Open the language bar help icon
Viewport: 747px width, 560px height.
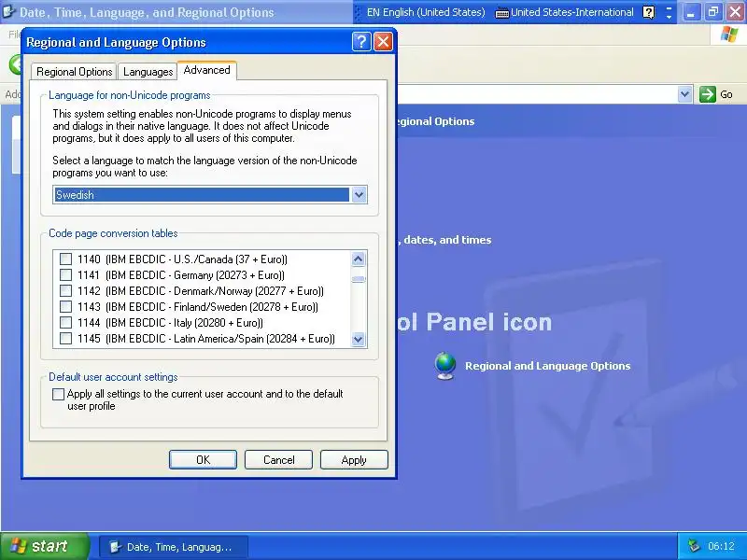point(648,12)
